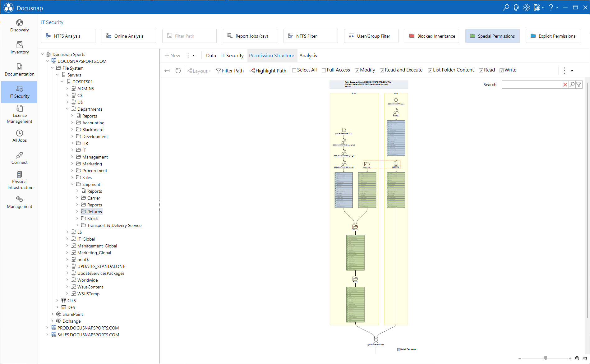Uncheck the Read checkbox
The image size is (590, 364).
pyautogui.click(x=481, y=70)
